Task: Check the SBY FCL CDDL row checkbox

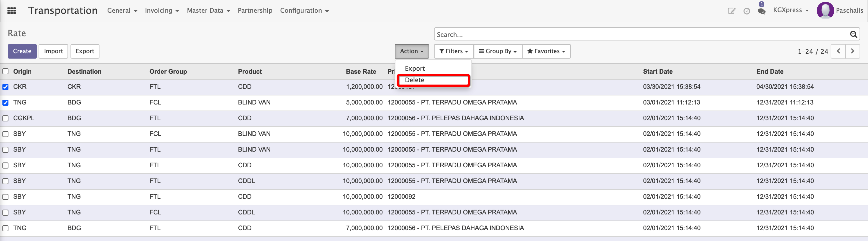Action: click(5, 213)
